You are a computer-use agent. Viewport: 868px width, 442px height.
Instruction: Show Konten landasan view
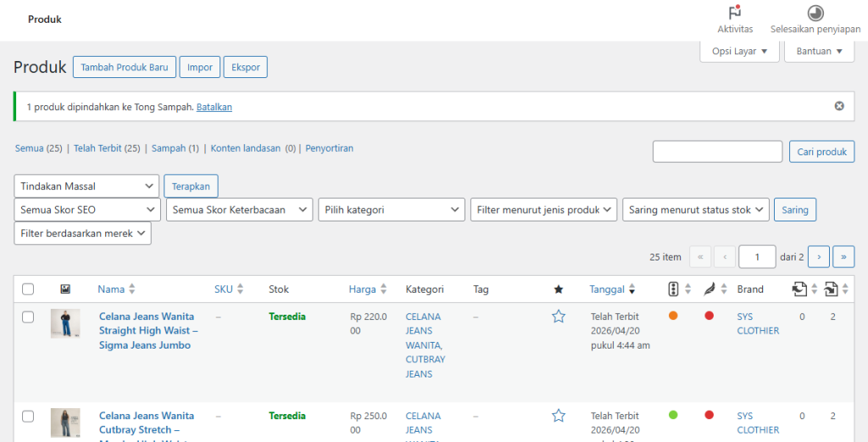(x=245, y=148)
